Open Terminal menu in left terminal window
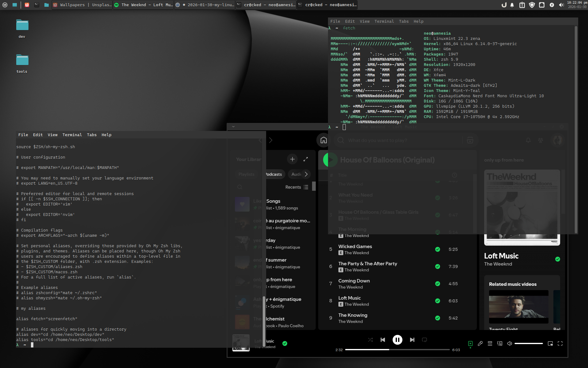 (72, 135)
